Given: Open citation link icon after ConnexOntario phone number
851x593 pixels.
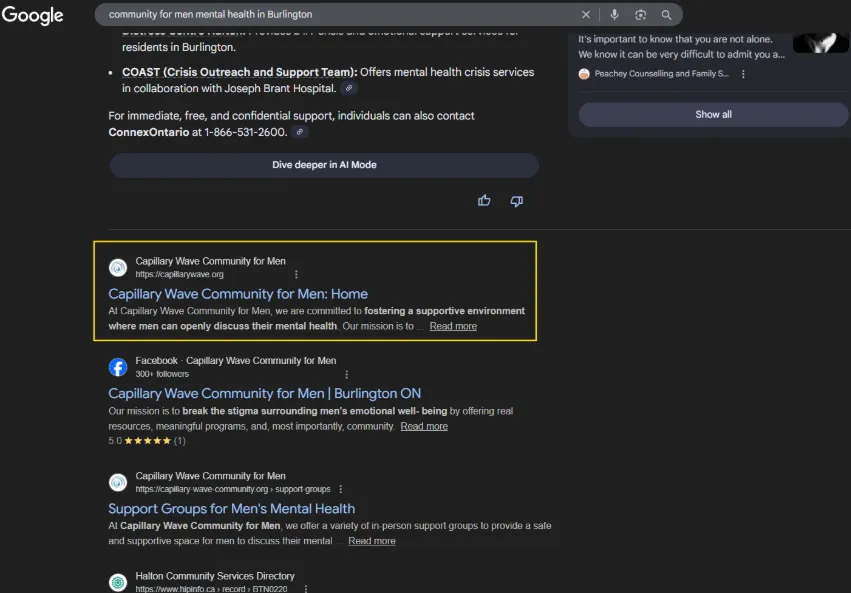Looking at the screenshot, I should 300,132.
